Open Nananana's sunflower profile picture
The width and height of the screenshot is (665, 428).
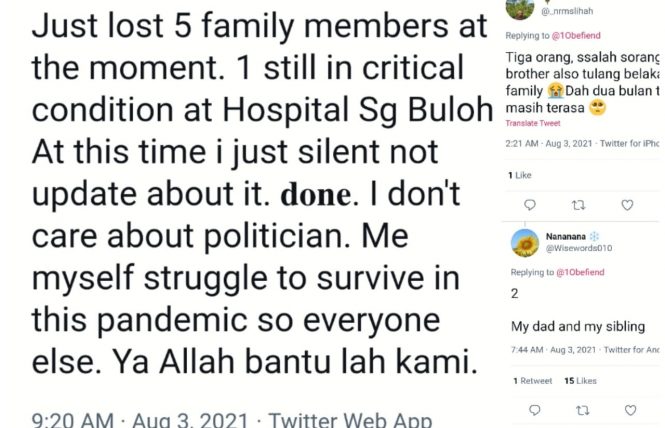point(525,243)
